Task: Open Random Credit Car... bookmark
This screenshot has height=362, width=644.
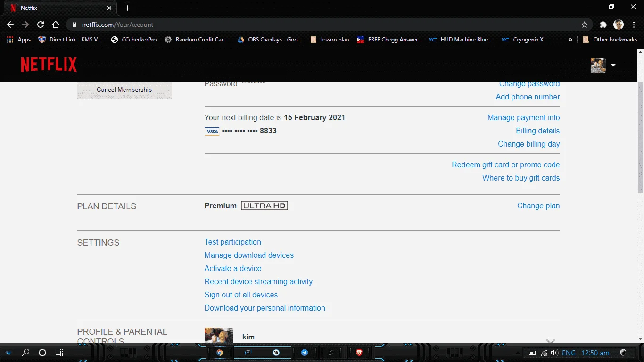Action: [196, 40]
